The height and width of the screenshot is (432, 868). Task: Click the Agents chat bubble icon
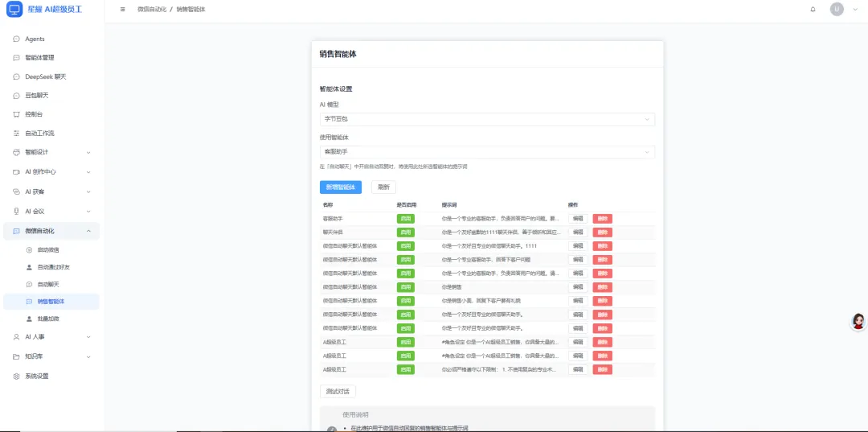[16, 39]
